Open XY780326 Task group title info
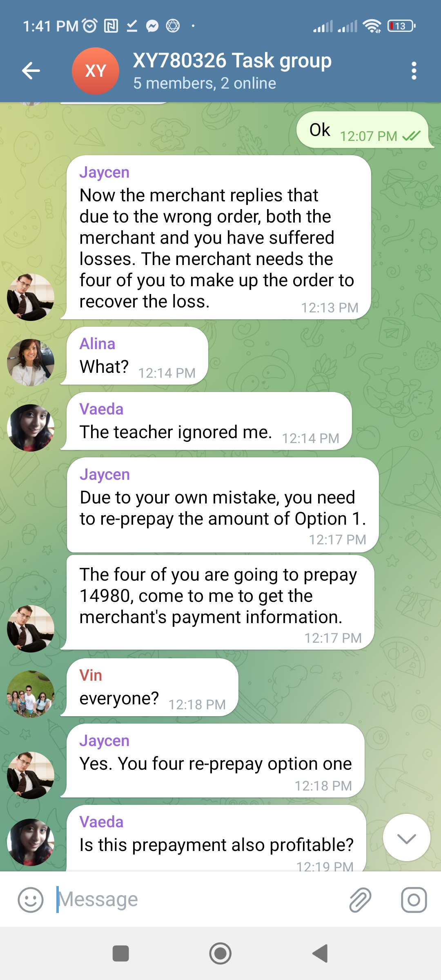 click(232, 60)
